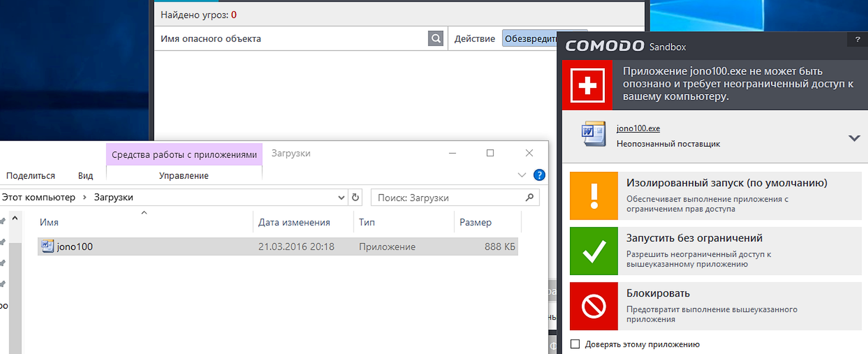868x354 pixels.
Task: Click Приложение type cell of jono100
Action: (x=387, y=247)
